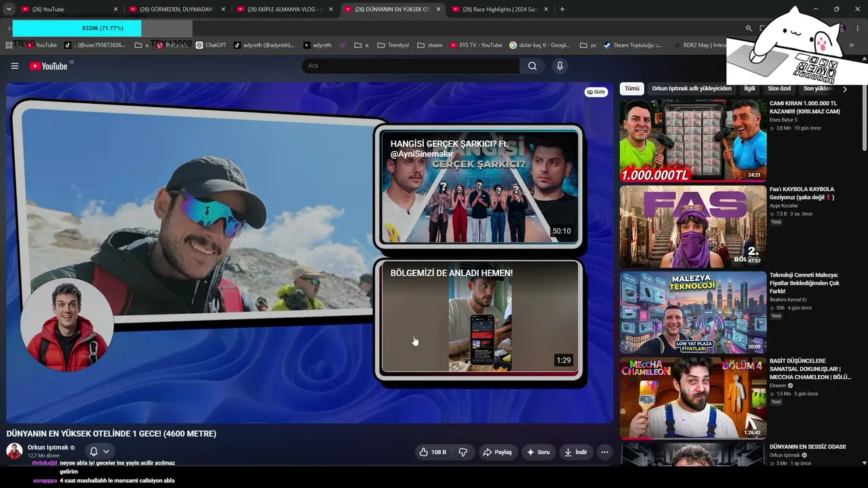Hide end screen cards with Gizle
The image size is (868, 488).
(x=596, y=92)
